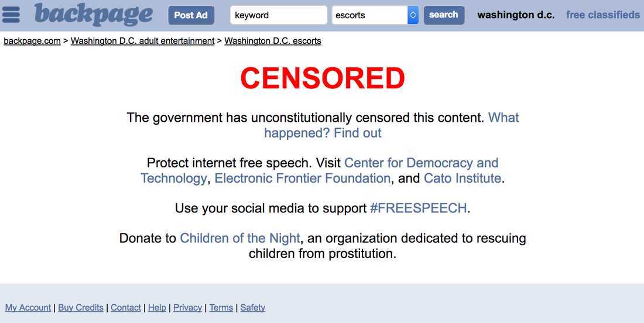
Task: Open Washington D.C. escorts breadcrumb
Action: (x=273, y=41)
